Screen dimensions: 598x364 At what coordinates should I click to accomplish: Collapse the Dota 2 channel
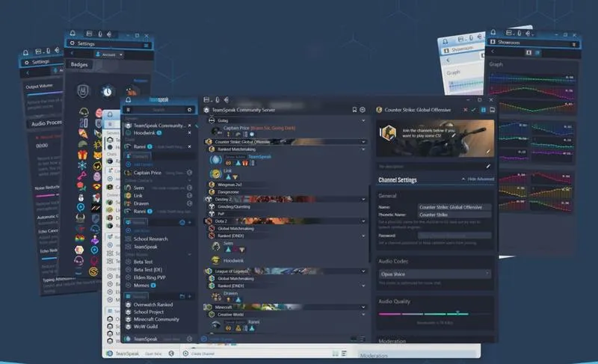click(363, 221)
